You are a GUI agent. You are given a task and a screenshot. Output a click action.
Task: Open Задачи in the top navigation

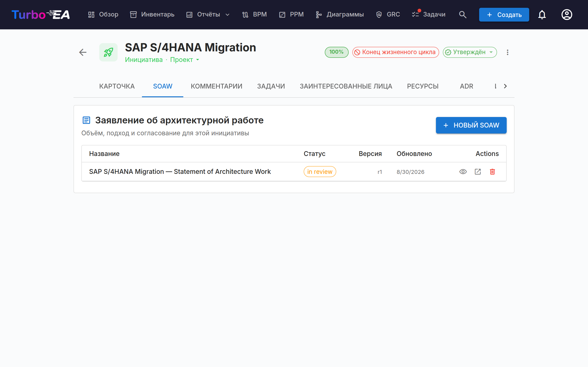429,14
